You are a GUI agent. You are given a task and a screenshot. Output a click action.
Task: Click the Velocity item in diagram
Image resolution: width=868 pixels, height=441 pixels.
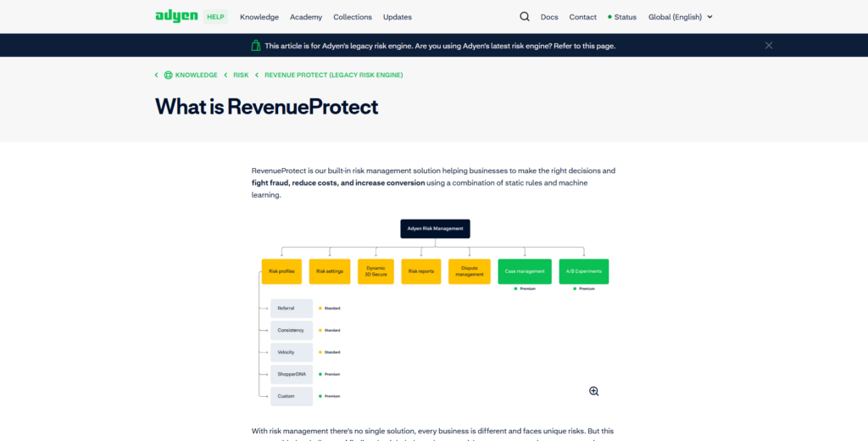click(x=292, y=352)
